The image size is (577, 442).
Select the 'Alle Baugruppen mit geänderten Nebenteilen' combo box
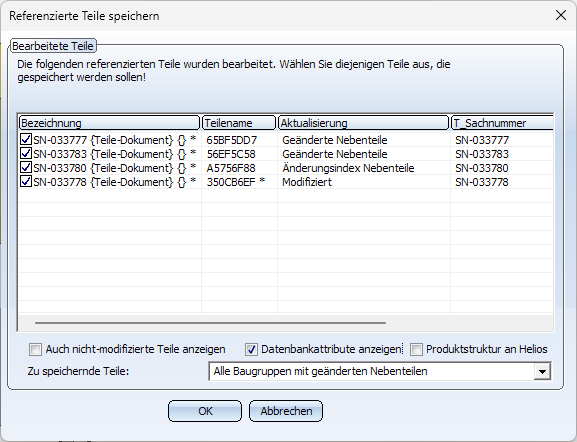pos(379,371)
